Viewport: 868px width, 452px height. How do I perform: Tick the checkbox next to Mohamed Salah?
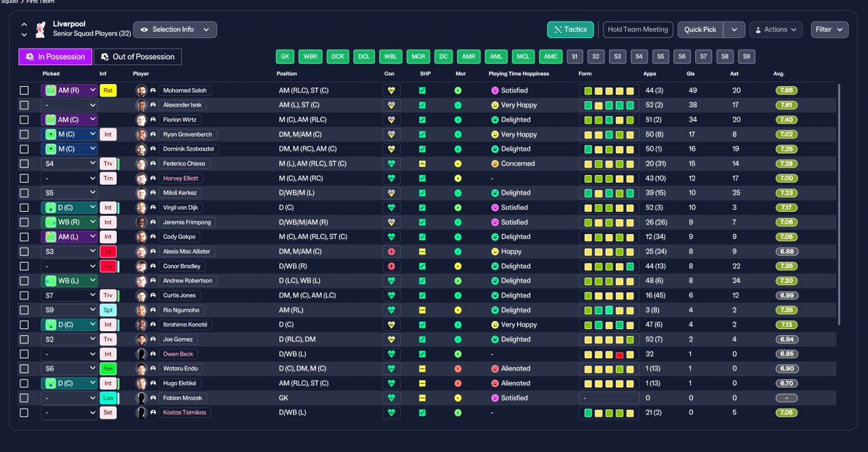[x=24, y=90]
